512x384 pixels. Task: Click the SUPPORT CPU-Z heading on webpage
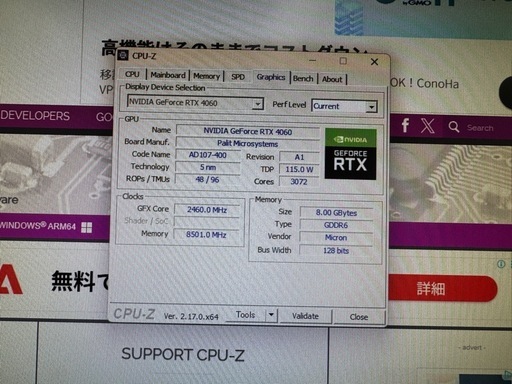click(x=183, y=355)
